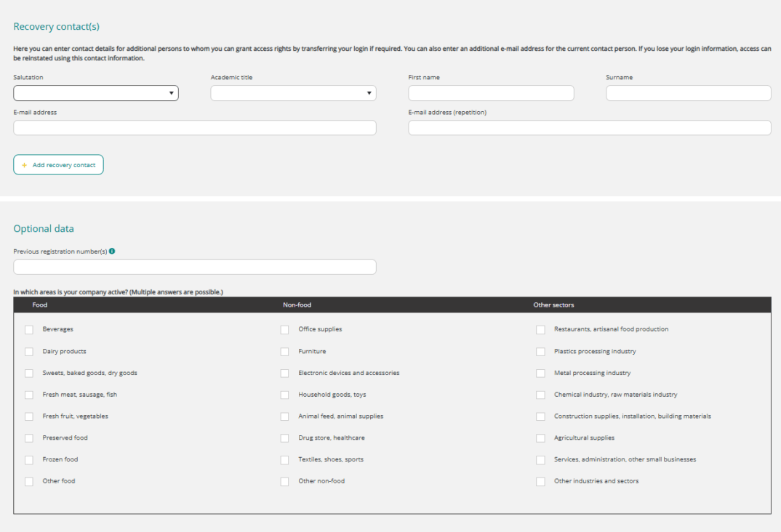Expand the Academic title dropdown
Viewport: 781px width, 532px height.
pos(293,93)
